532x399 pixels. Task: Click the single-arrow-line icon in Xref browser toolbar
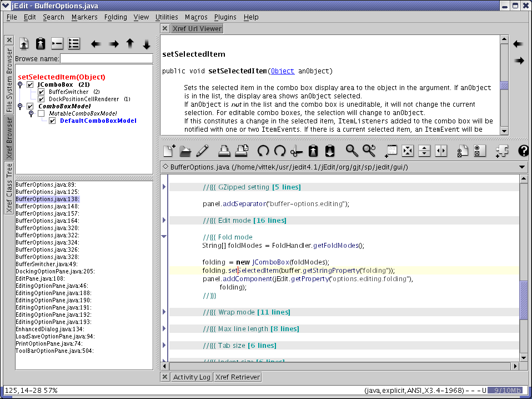click(x=57, y=44)
